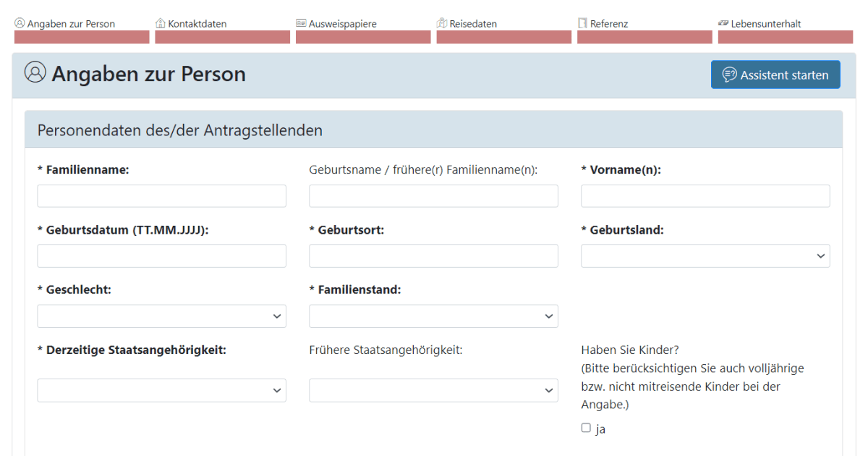Click the ID card icon next to Ausweispapiere
Screen dimensions: 868x456
coord(301,23)
